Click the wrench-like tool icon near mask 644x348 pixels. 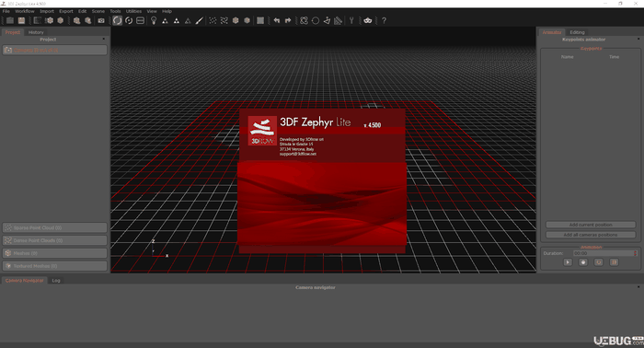click(351, 20)
